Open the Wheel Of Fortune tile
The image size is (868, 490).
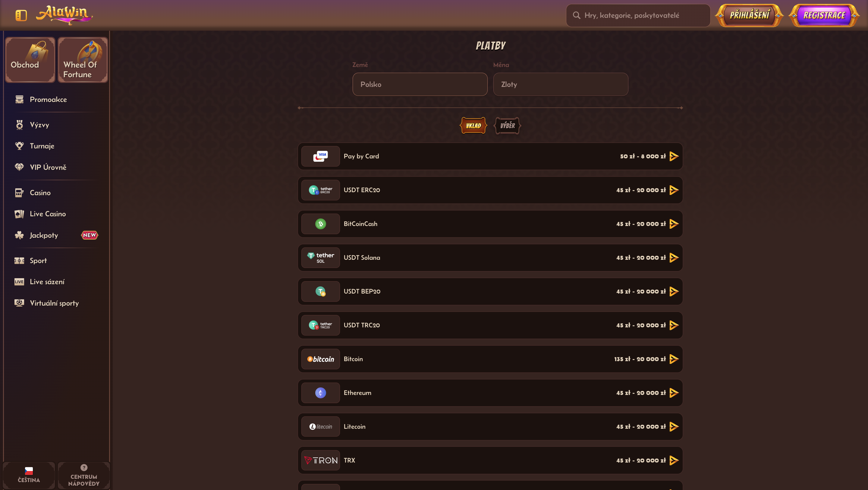click(83, 60)
